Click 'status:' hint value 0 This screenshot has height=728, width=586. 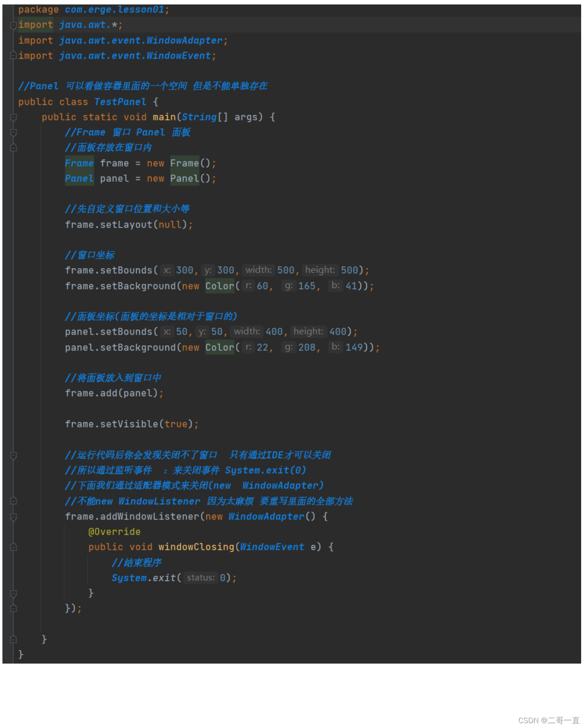(222, 578)
